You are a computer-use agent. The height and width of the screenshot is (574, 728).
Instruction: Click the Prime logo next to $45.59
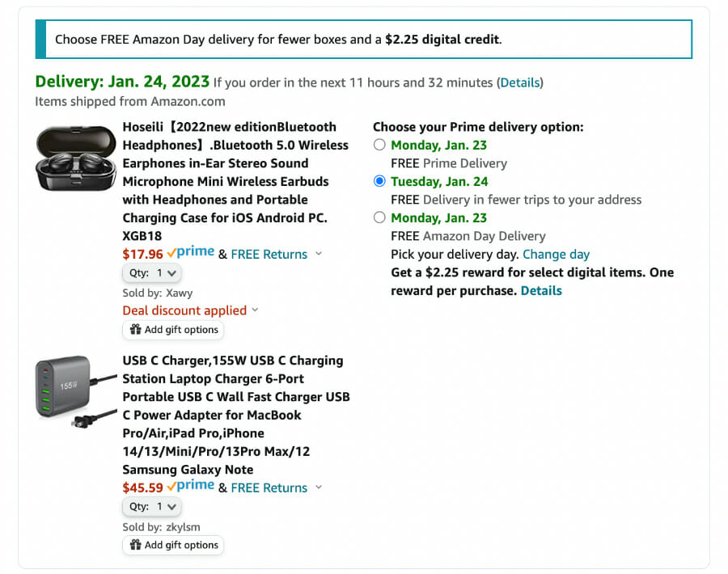pos(191,487)
